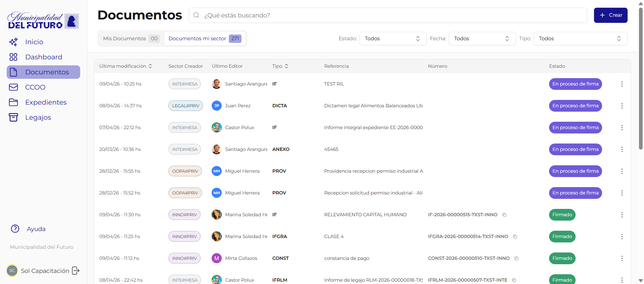The image size is (644, 284).
Task: Open the Tipo filter dropdown
Action: click(580, 39)
